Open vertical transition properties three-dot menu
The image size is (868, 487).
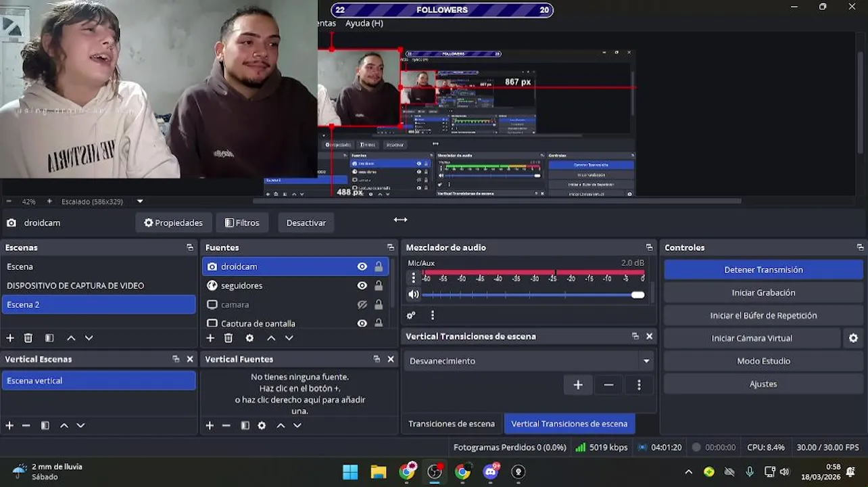pyautogui.click(x=639, y=385)
